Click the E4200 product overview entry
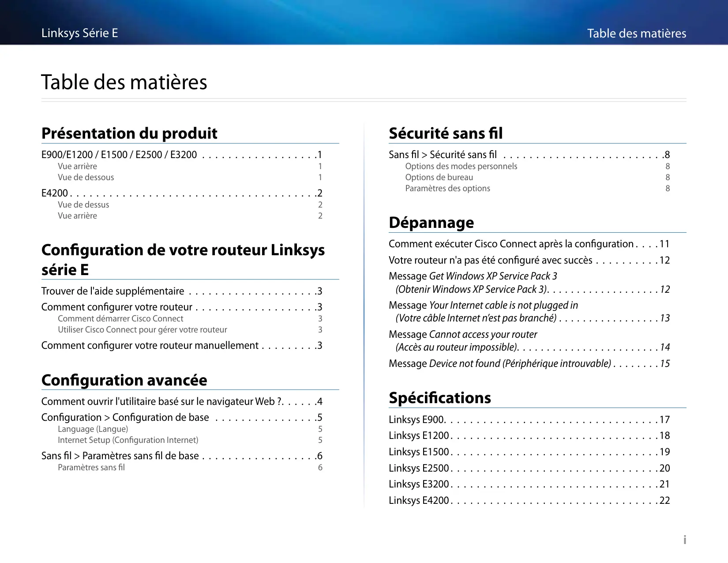 pos(55,193)
